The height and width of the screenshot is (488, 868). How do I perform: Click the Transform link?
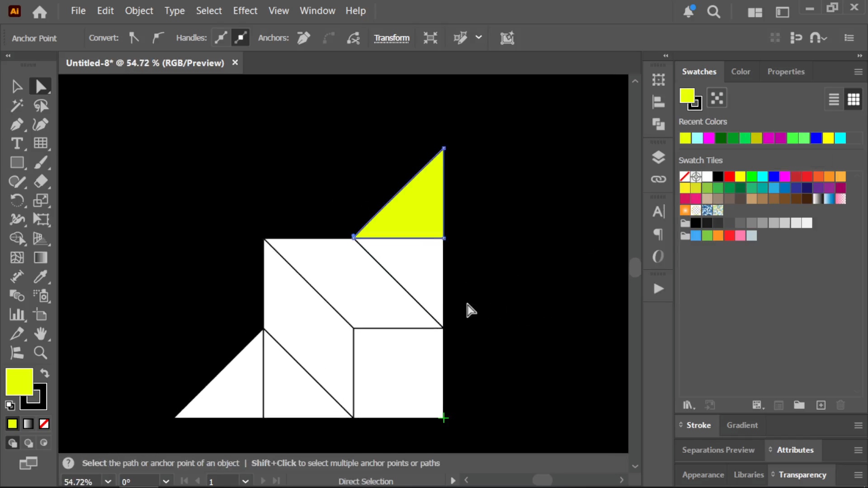click(x=392, y=38)
